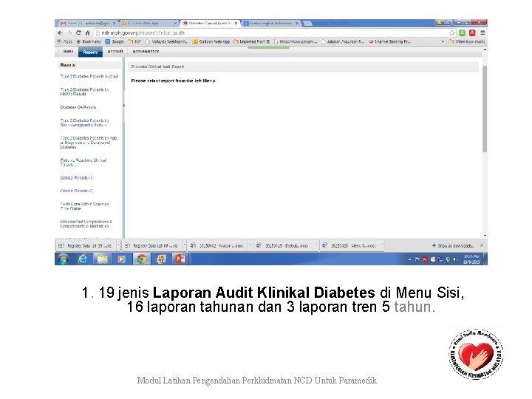
Task: Open the Apps shortcut in bookmarks bar
Action: [x=65, y=41]
